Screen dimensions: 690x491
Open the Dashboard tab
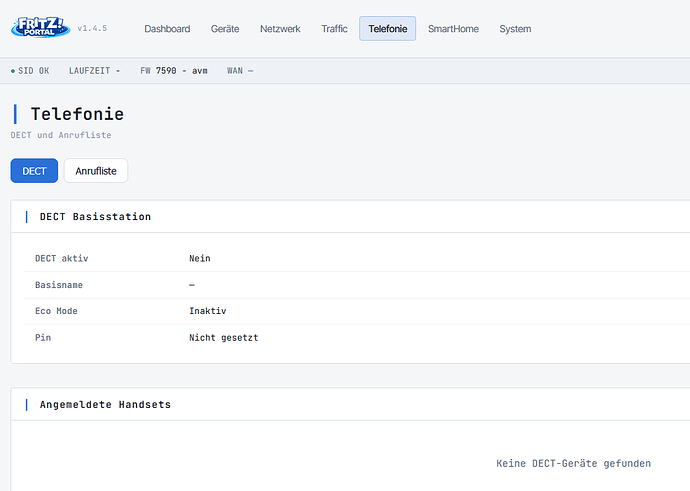[167, 29]
